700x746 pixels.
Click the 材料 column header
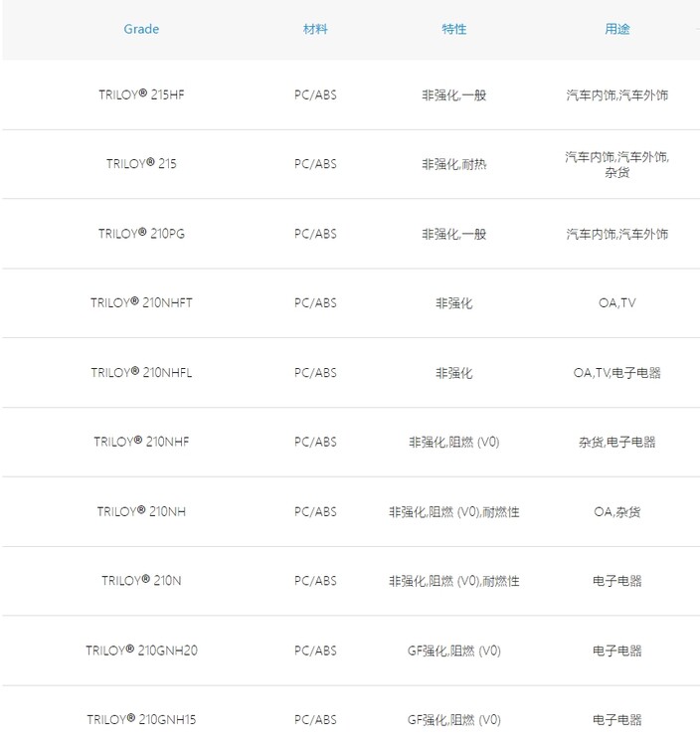click(315, 29)
